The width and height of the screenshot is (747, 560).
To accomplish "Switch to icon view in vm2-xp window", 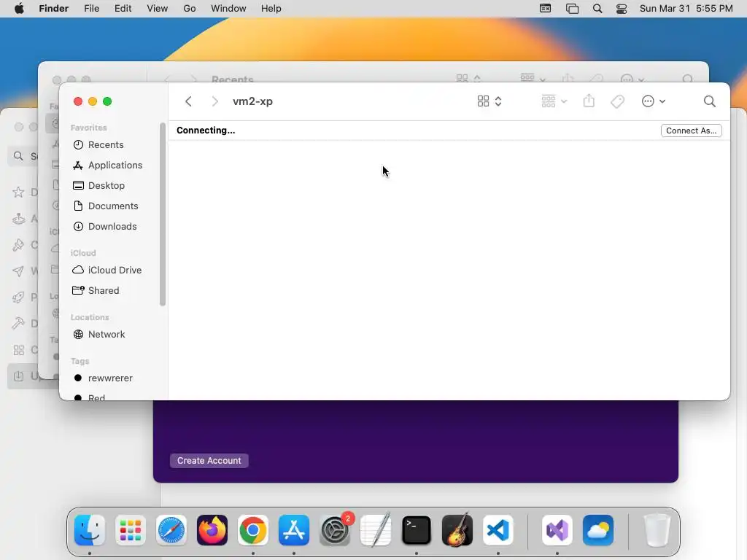I will [483, 101].
